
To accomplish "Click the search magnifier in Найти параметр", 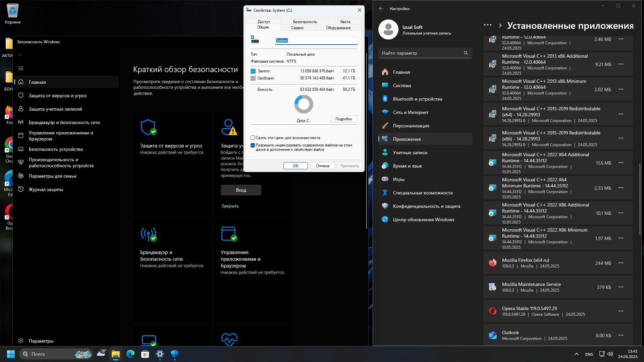I will [466, 53].
